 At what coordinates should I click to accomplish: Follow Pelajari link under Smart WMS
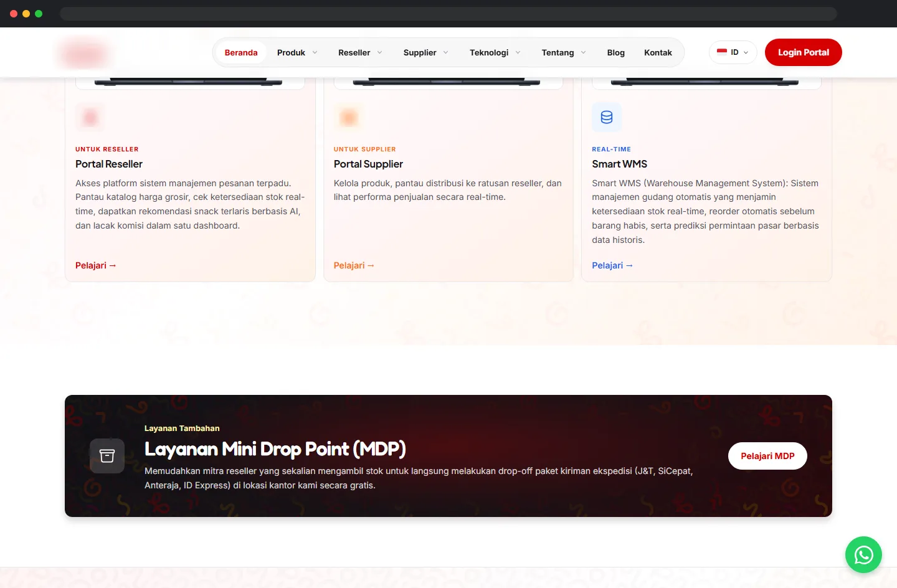coord(612,265)
